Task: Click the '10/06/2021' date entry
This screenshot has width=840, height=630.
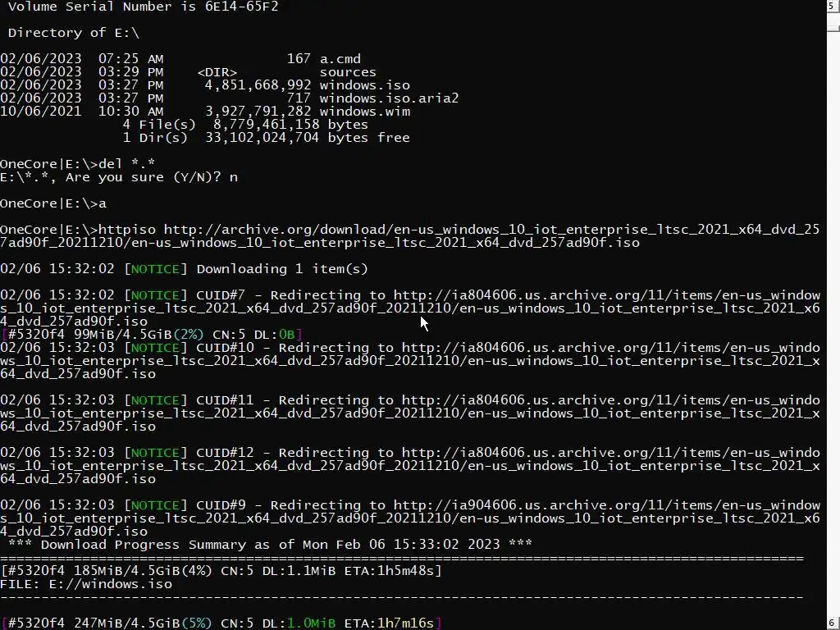Action: (x=41, y=112)
